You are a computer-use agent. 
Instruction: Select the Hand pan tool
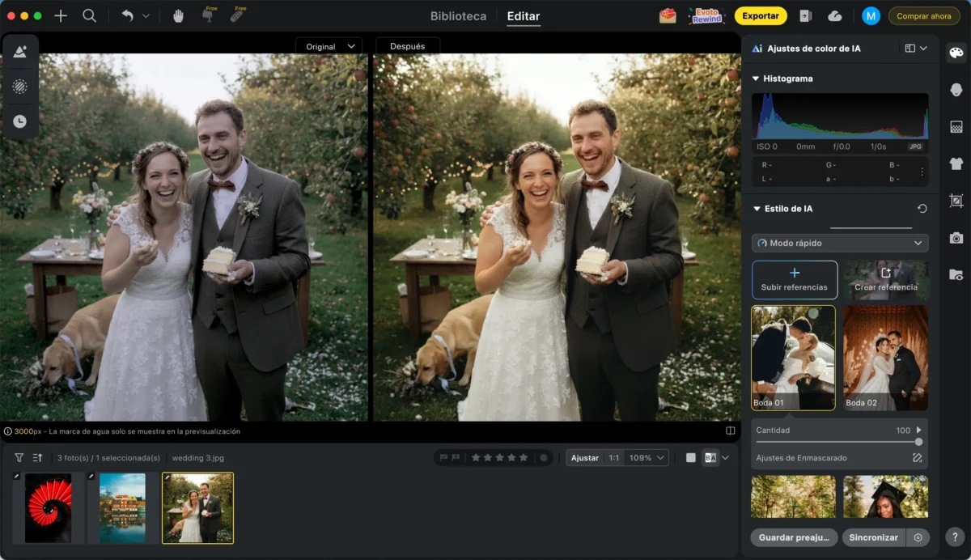pos(178,15)
